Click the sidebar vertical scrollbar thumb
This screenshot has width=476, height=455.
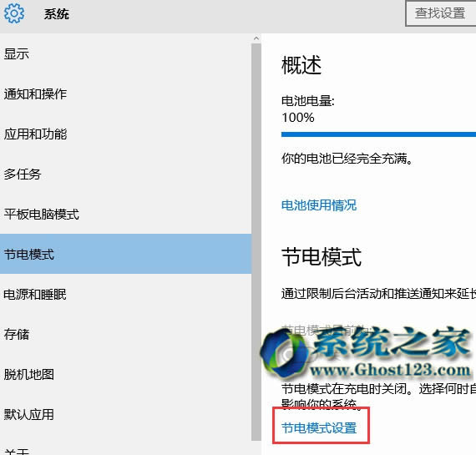click(x=256, y=242)
